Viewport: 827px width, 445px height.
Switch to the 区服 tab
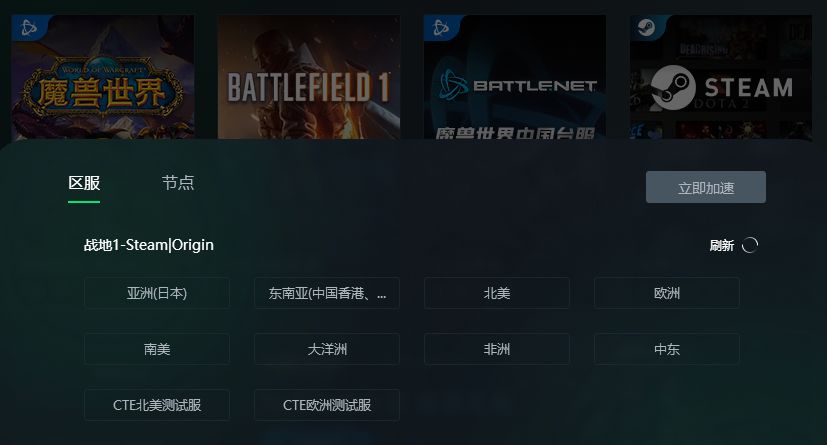84,183
